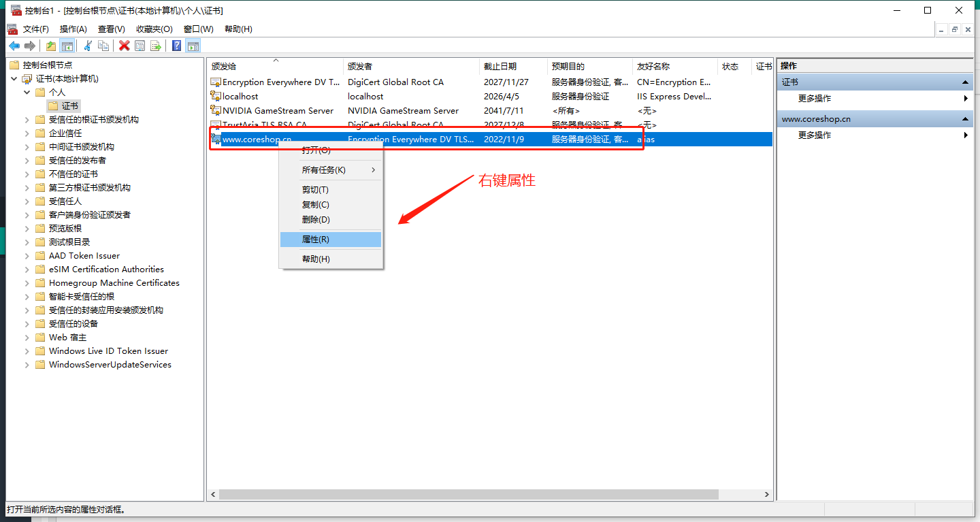The width and height of the screenshot is (980, 522).
Task: Click the blue Help question mark icon
Action: (176, 46)
